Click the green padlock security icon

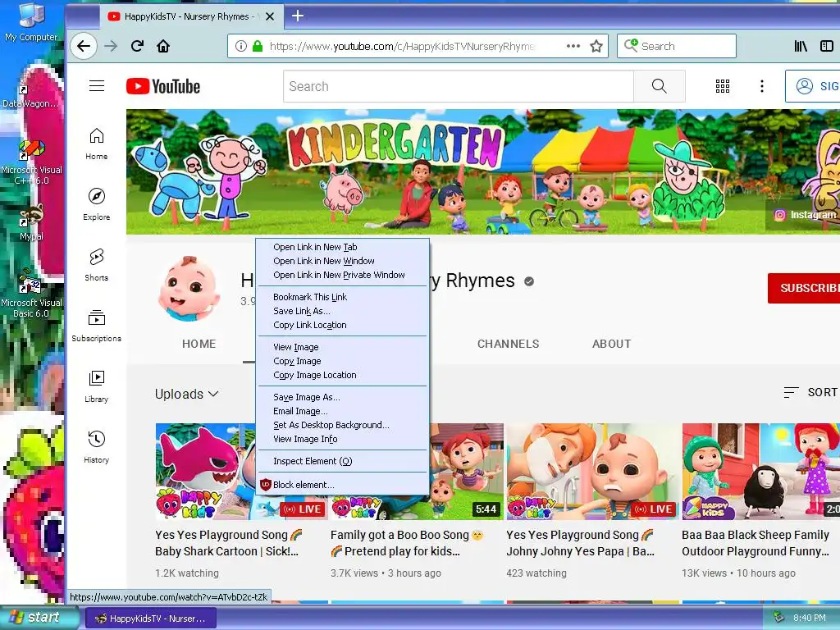(258, 46)
